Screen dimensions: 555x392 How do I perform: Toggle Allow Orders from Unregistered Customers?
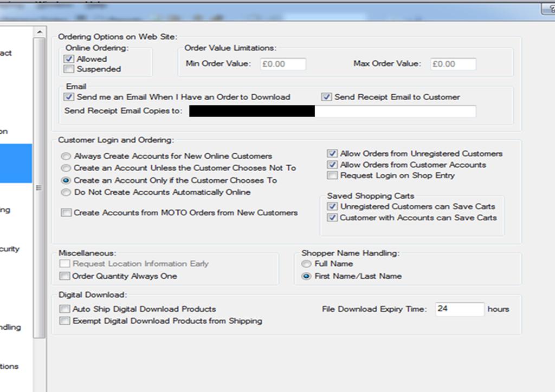coord(332,154)
